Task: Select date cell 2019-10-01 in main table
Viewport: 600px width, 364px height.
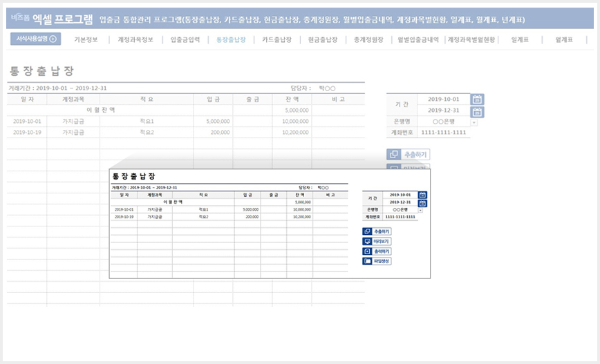Action: 27,121
